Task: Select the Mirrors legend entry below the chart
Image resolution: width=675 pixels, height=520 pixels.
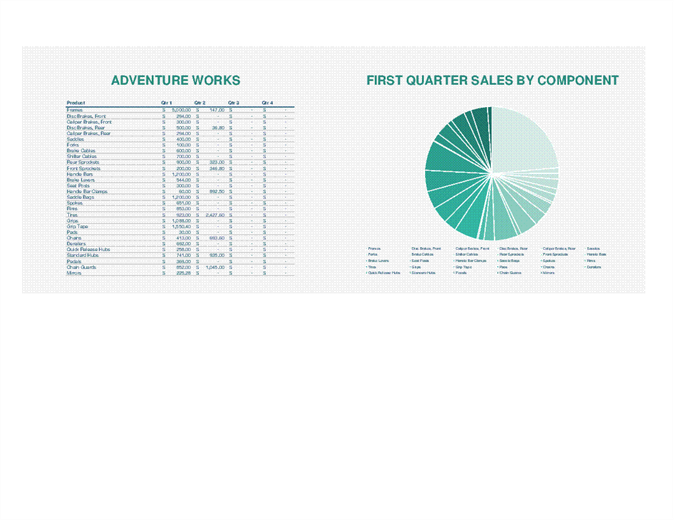Action: pos(548,272)
